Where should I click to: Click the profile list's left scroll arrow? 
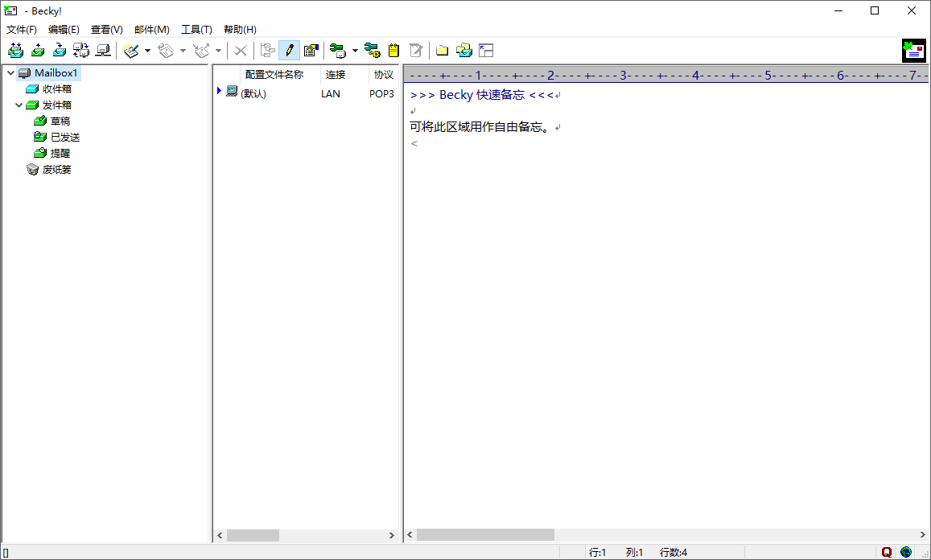220,535
